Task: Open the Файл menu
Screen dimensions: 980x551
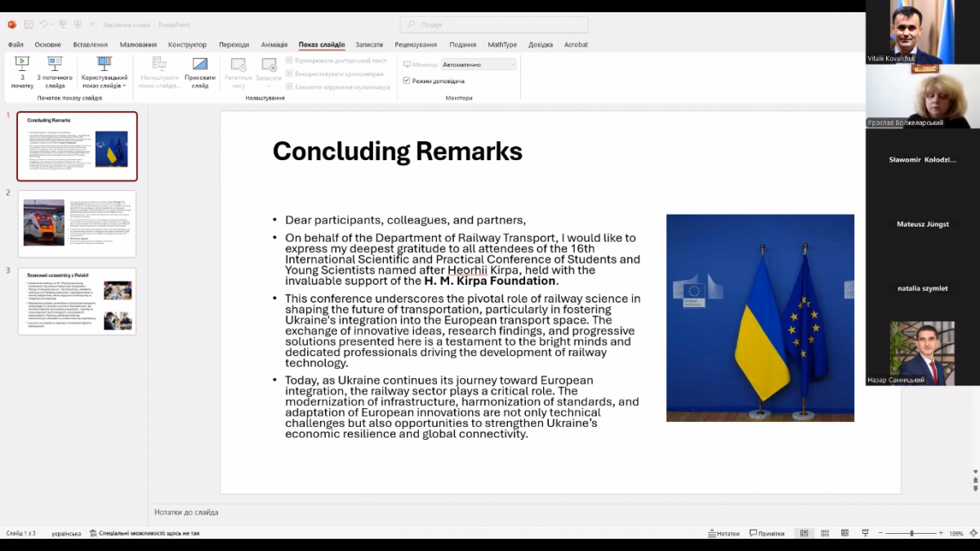Action: click(16, 45)
